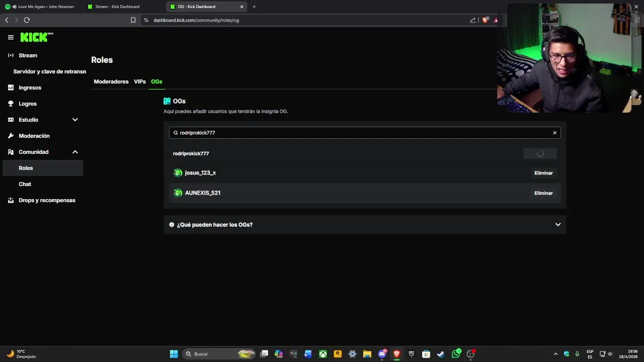Click the info icon in OGs FAQ
This screenshot has width=644, height=362.
172,225
